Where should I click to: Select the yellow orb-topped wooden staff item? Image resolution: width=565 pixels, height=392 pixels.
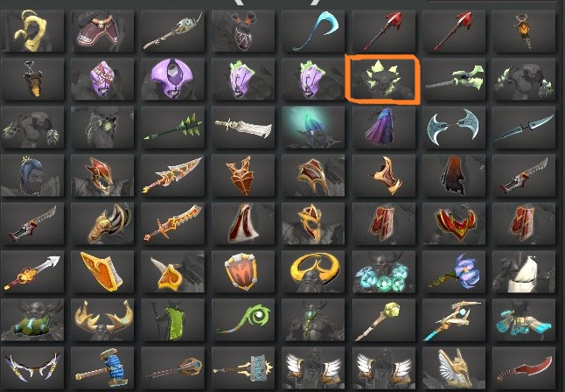tap(383, 320)
